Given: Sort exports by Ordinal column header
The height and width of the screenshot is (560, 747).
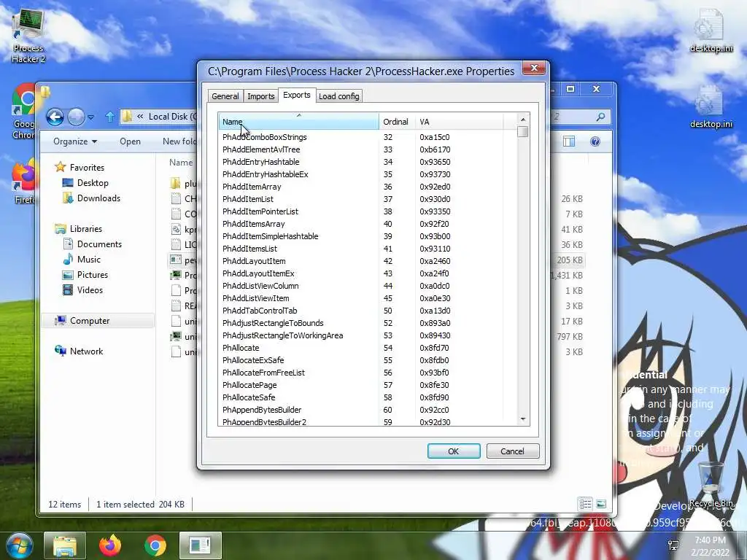Looking at the screenshot, I should click(x=397, y=122).
